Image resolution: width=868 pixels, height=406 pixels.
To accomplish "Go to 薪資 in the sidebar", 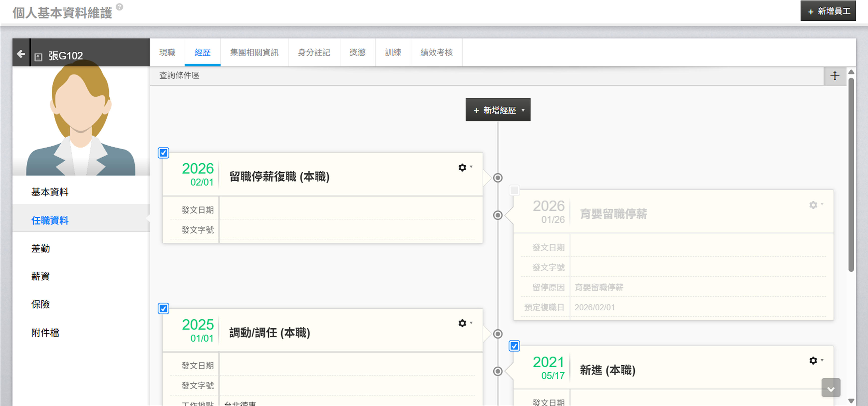I will pyautogui.click(x=40, y=276).
